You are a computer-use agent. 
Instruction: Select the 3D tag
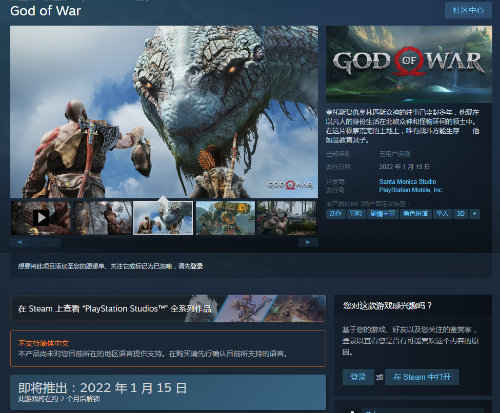click(460, 214)
